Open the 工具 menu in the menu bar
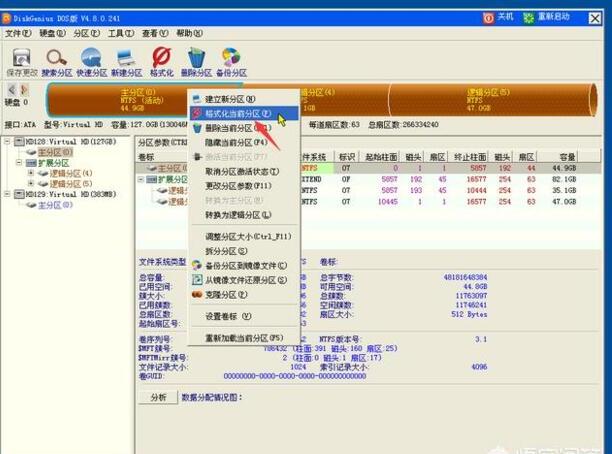Viewport: 612px width, 454px height. [x=120, y=33]
